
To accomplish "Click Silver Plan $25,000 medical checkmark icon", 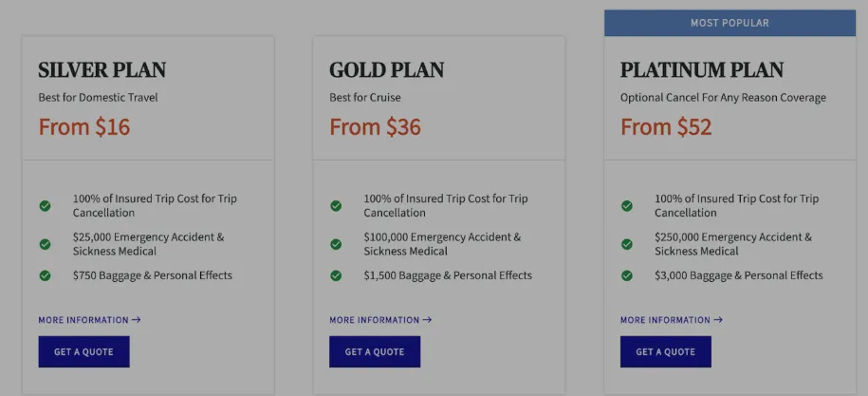I will pyautogui.click(x=45, y=244).
